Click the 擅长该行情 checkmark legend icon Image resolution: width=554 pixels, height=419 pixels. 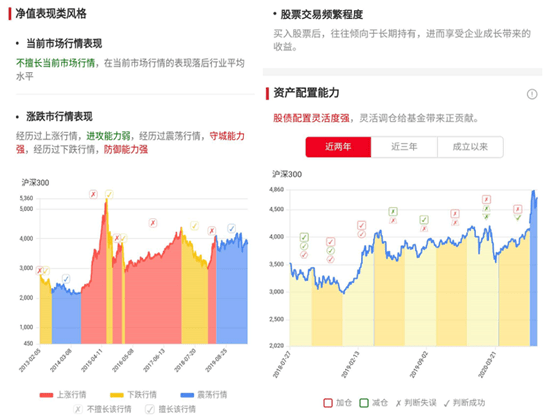click(150, 409)
